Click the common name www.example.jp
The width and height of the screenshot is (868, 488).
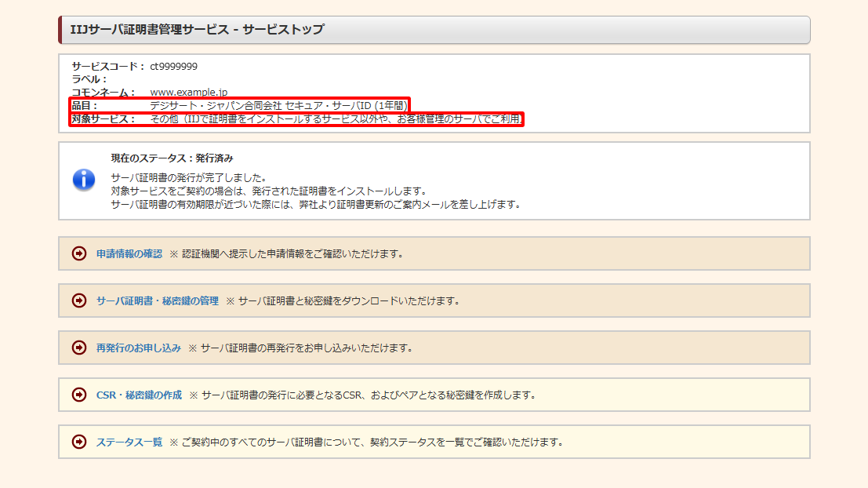coord(188,93)
